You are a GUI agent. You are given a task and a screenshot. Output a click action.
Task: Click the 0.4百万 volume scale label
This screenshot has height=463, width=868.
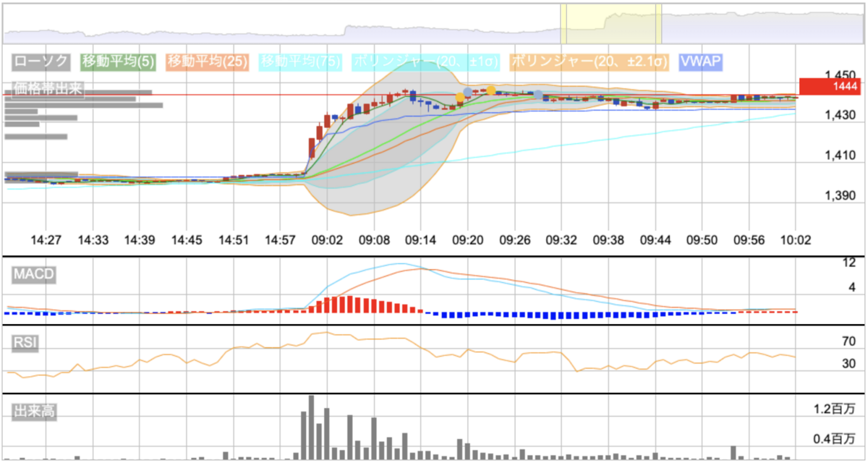click(835, 439)
